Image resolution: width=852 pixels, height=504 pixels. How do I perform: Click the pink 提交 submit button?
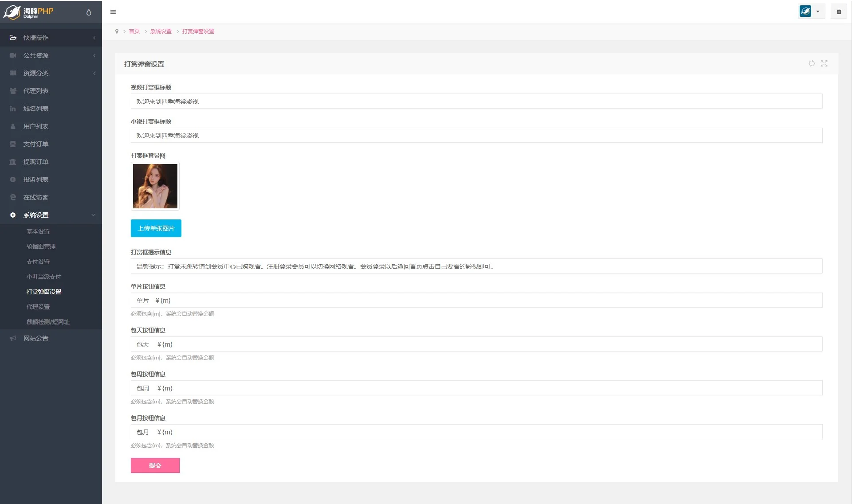(x=155, y=465)
